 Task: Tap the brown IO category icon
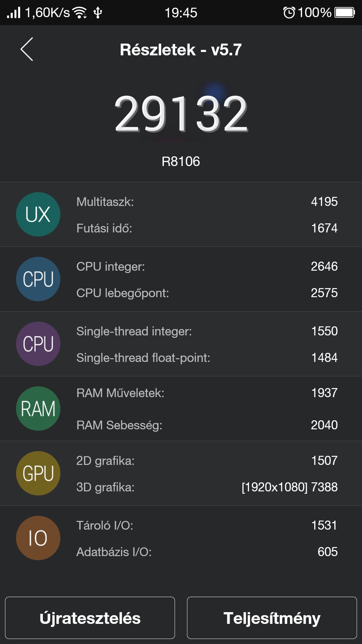click(x=38, y=538)
